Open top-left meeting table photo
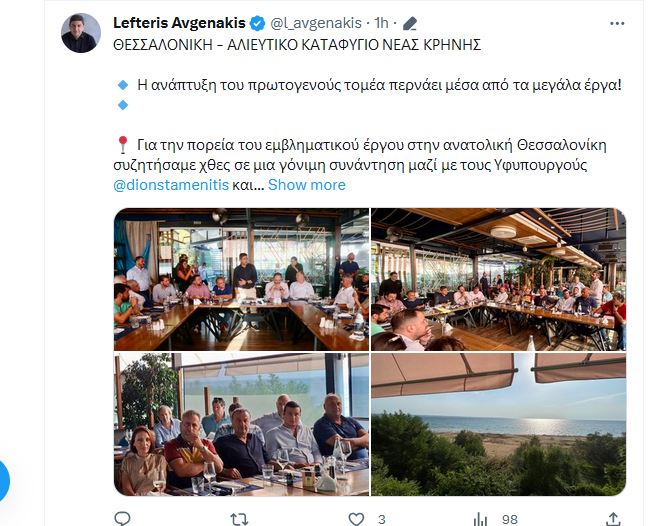 (x=241, y=279)
